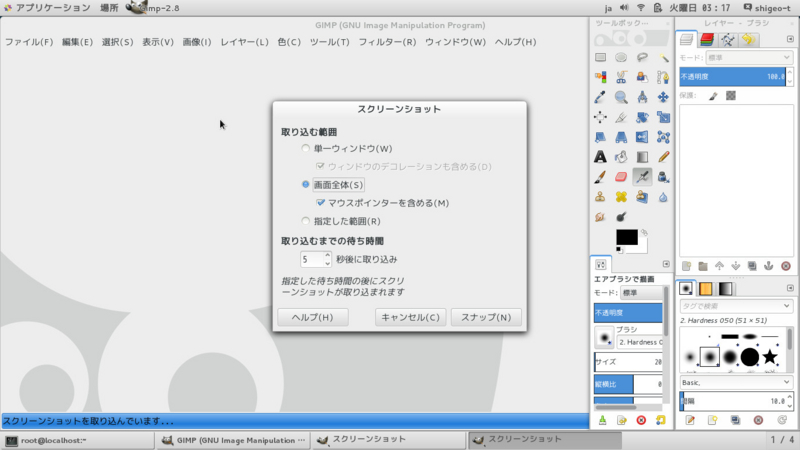
Task: Switch to the Gradients tab
Action: (725, 289)
